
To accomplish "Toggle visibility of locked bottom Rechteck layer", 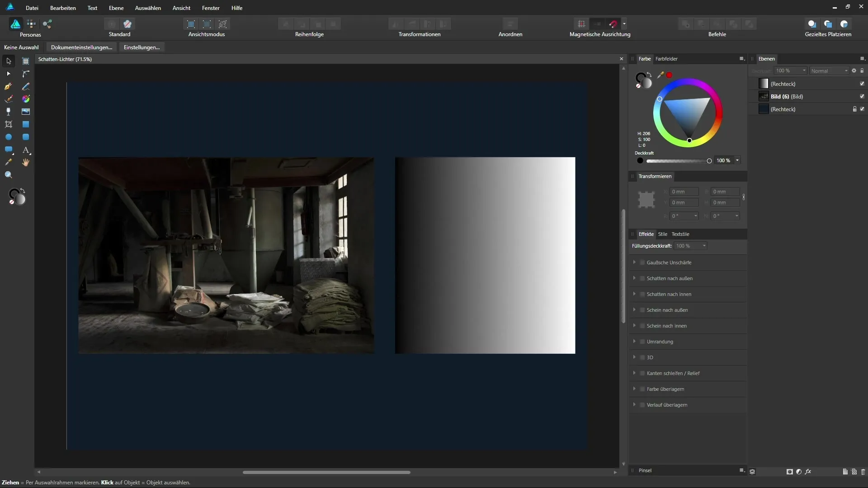I will [862, 109].
